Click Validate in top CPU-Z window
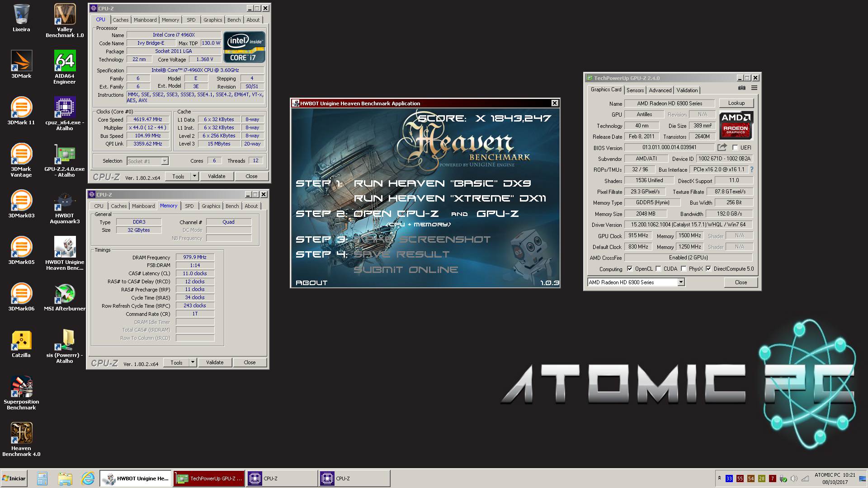Image resolution: width=868 pixels, height=488 pixels. [x=217, y=176]
